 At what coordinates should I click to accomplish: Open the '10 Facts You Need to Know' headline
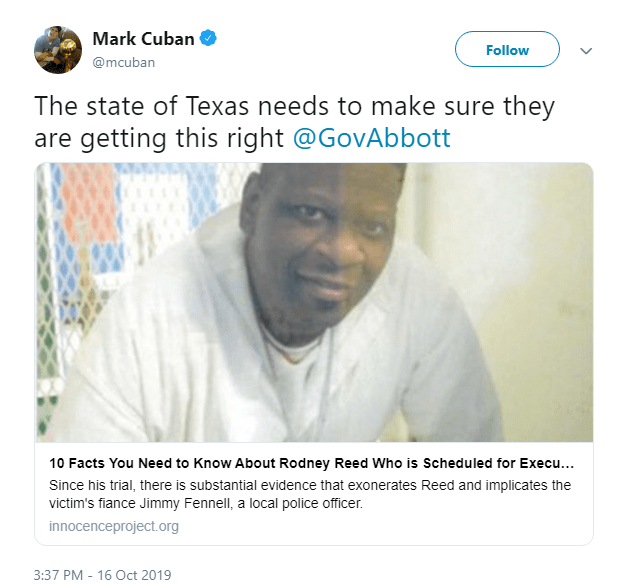click(x=312, y=463)
